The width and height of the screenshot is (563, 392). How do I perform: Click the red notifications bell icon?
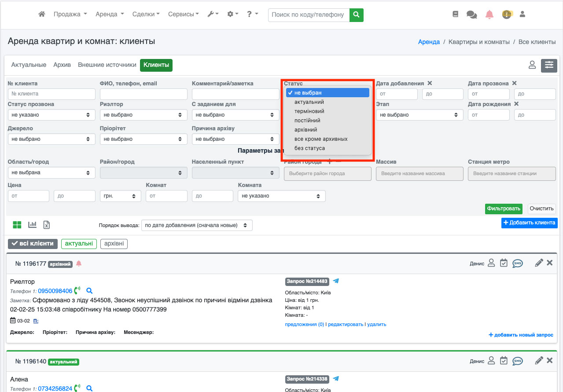(489, 15)
